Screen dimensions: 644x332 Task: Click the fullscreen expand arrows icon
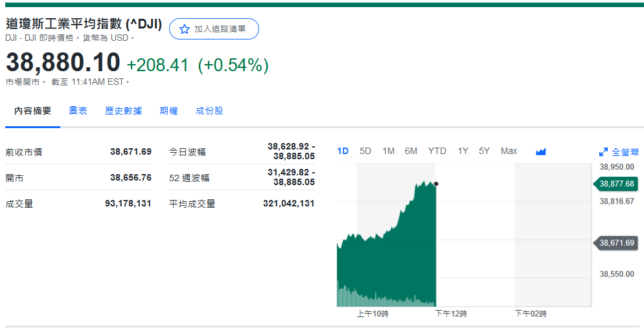click(603, 152)
